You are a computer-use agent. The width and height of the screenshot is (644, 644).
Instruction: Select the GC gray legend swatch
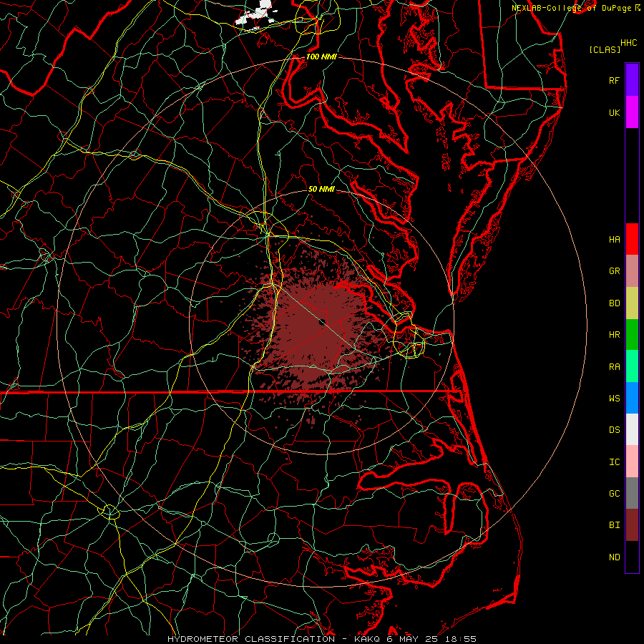tap(632, 493)
